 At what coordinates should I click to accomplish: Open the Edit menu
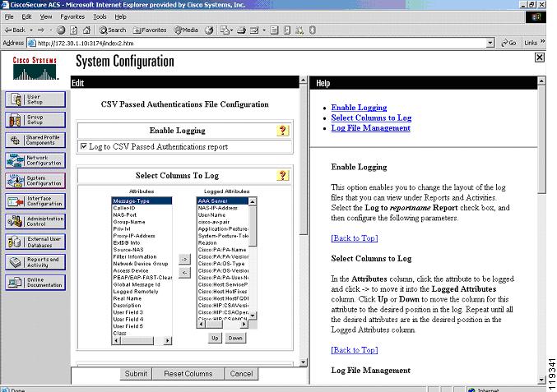coord(26,16)
